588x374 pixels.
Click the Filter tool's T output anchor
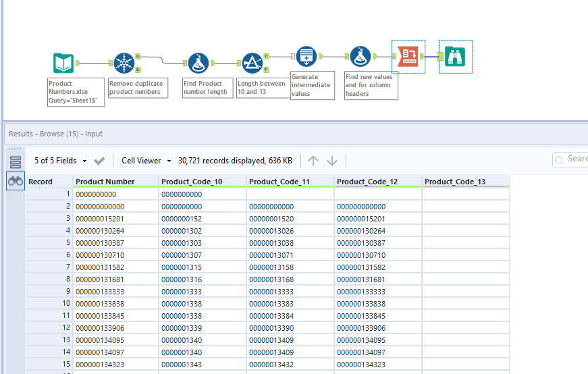(266, 56)
